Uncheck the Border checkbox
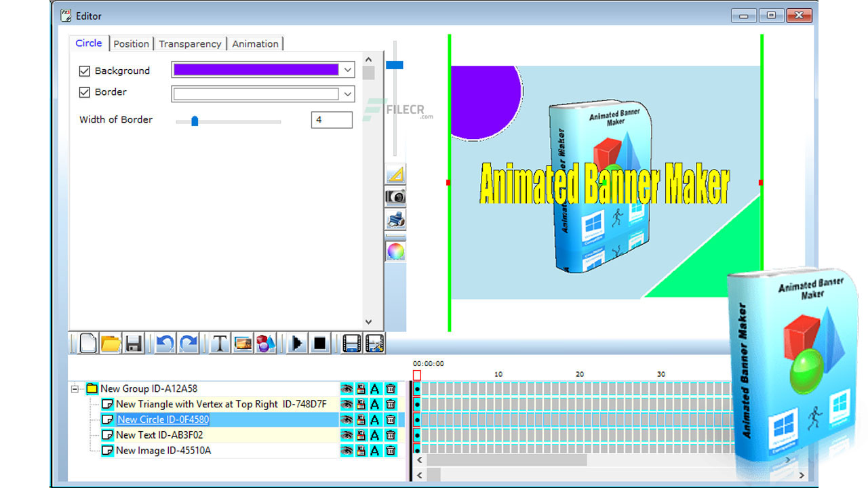 (x=85, y=92)
